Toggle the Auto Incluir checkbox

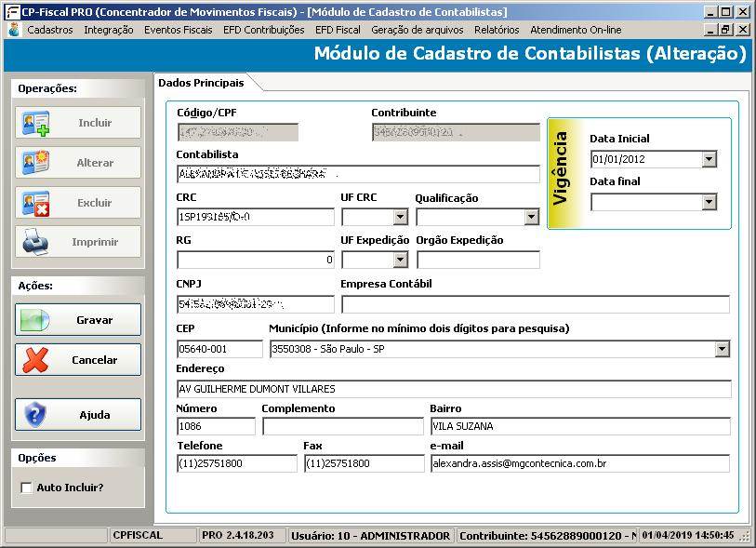(x=26, y=488)
